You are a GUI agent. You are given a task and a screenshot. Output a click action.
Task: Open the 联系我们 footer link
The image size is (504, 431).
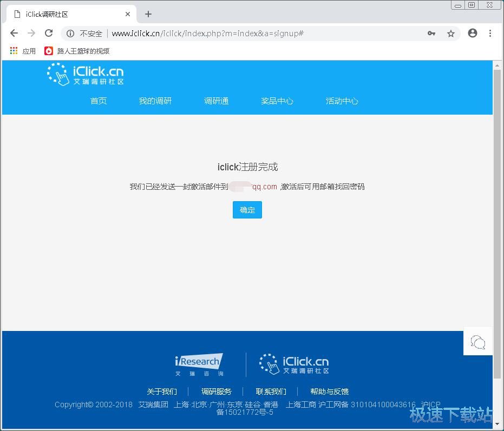[x=271, y=392]
